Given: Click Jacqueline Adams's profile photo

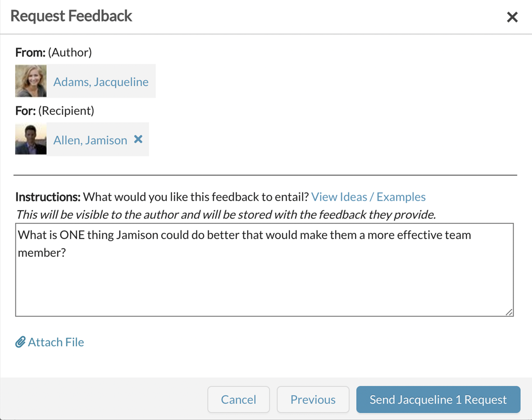Looking at the screenshot, I should pyautogui.click(x=30, y=81).
